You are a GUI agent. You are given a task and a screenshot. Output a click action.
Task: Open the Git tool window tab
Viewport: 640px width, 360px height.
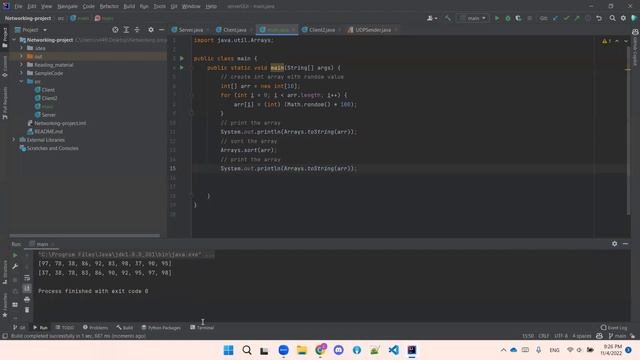click(x=19, y=327)
